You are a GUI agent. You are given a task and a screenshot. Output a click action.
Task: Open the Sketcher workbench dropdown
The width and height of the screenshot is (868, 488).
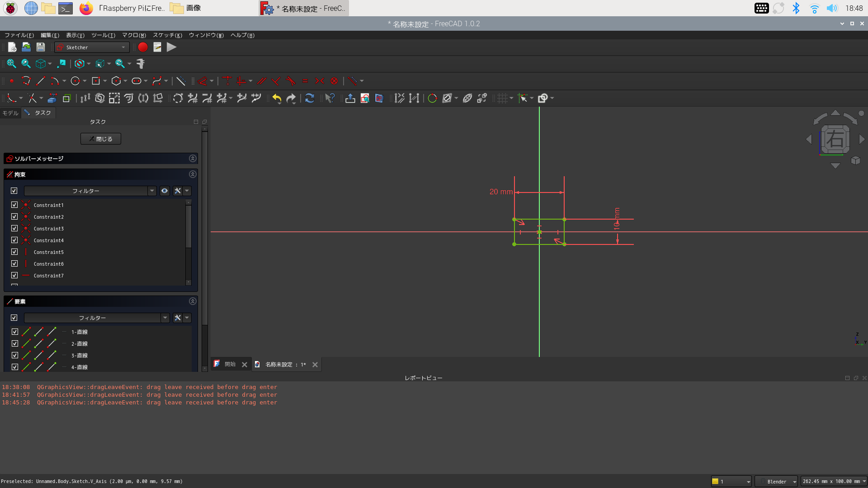pos(92,47)
